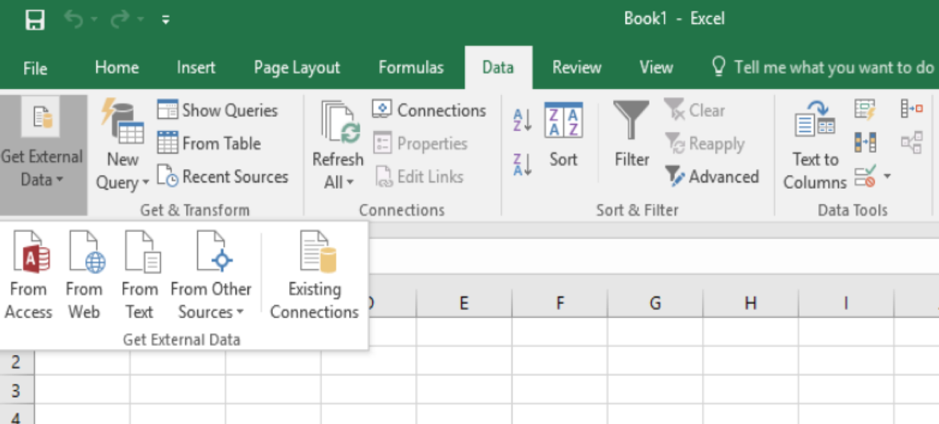Click the Redo arrow icon

[x=120, y=20]
